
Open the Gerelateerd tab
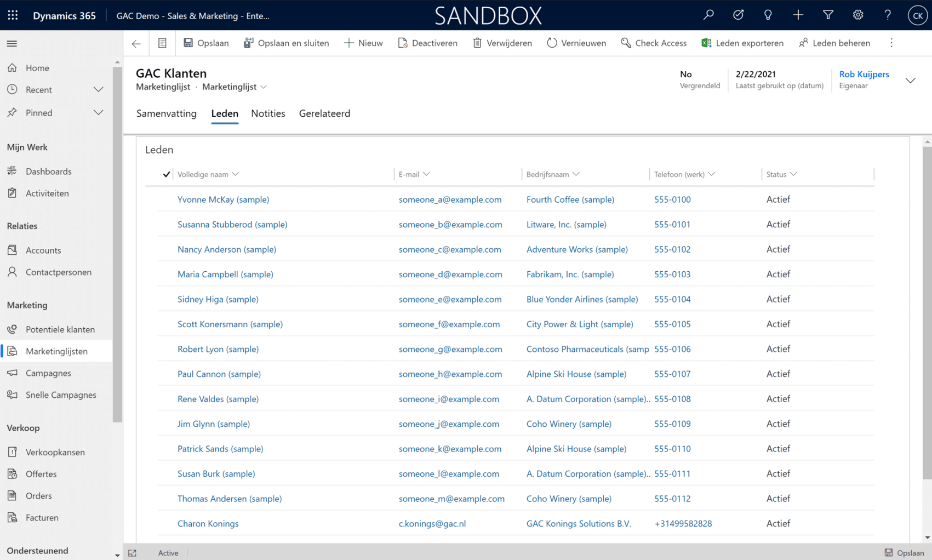tap(324, 113)
